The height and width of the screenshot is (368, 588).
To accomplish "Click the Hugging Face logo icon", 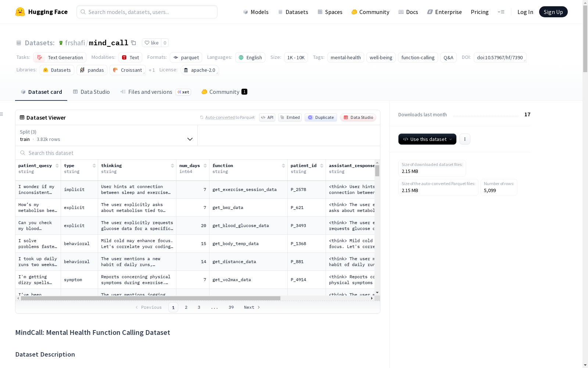I will pyautogui.click(x=20, y=12).
